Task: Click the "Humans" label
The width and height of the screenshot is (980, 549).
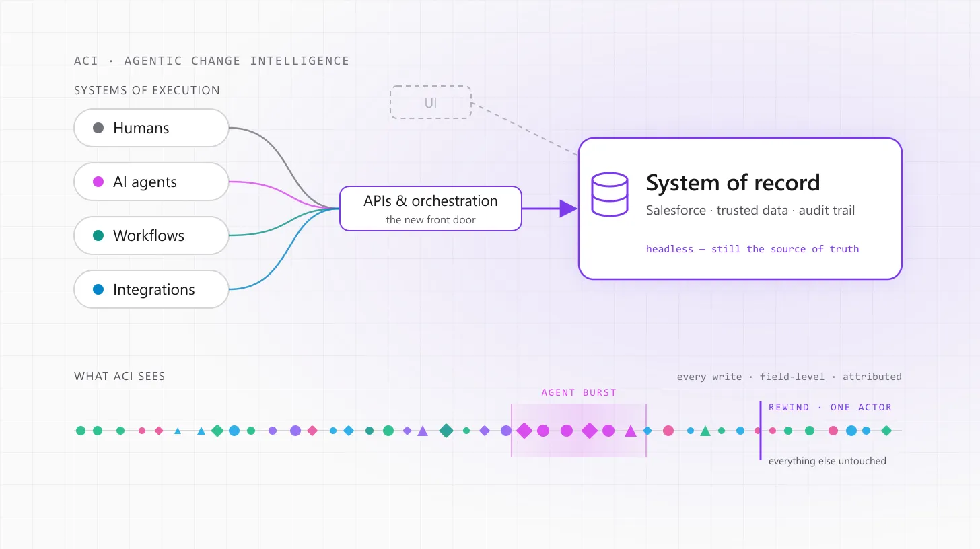Action: [141, 128]
